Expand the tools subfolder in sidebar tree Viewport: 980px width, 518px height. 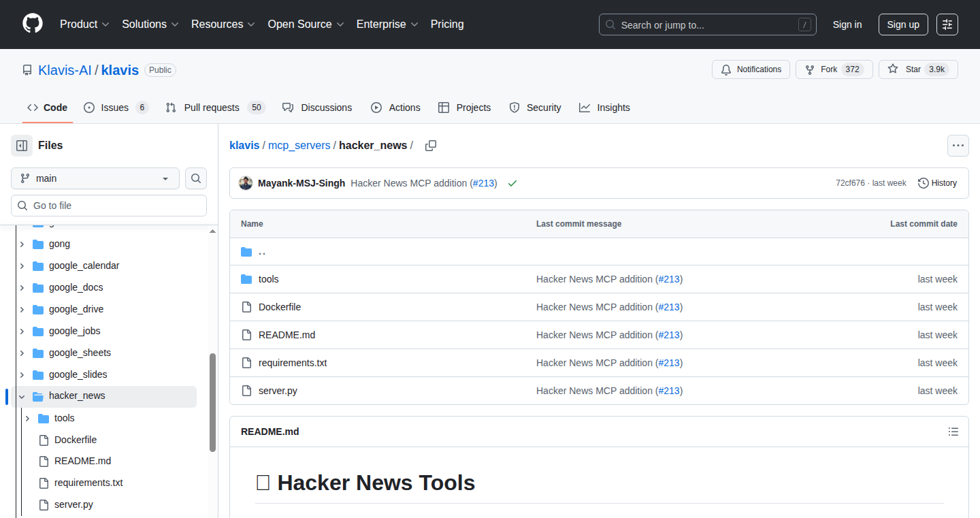pos(27,418)
